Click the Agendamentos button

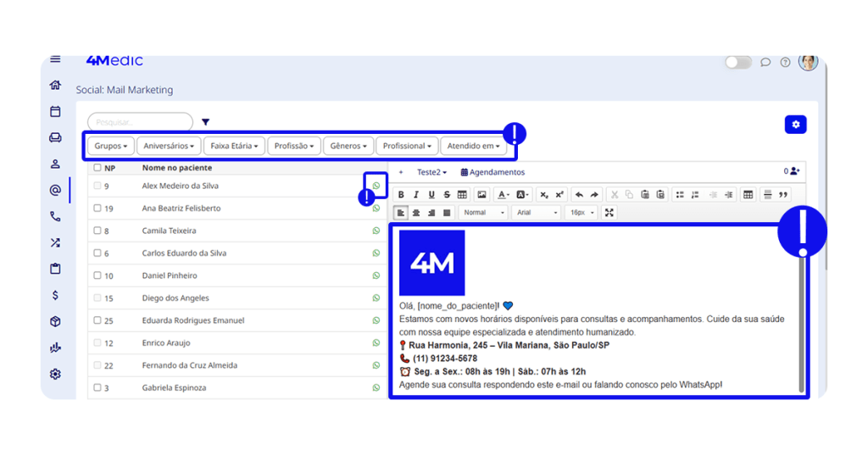coord(492,172)
